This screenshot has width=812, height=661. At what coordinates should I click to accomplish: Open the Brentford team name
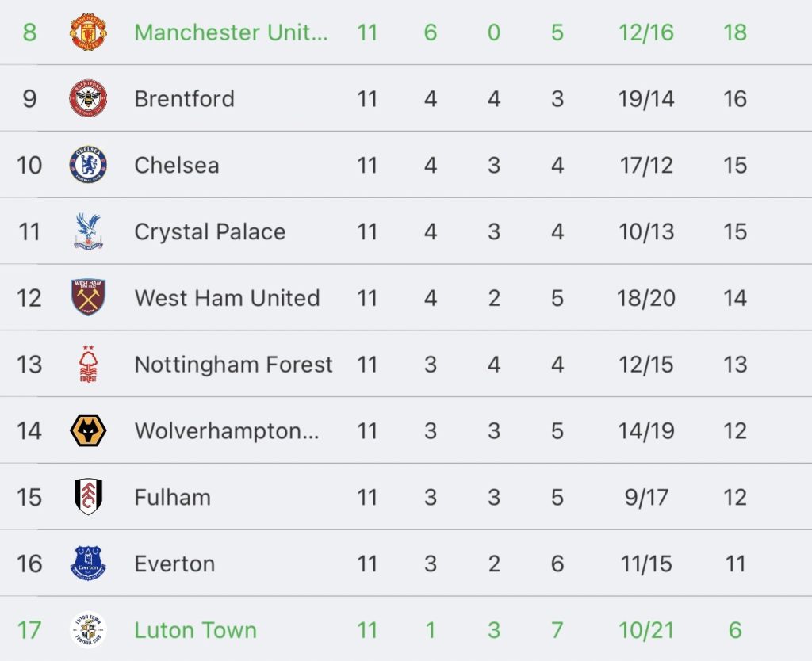point(184,99)
